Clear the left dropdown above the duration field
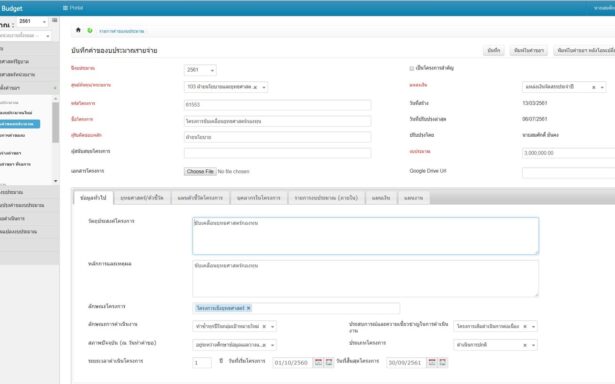Screen dimensions: 615x384 coord(264,345)
